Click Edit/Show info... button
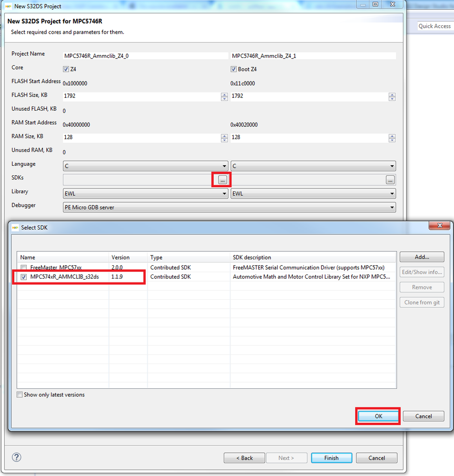The height and width of the screenshot is (476, 454). coord(422,272)
